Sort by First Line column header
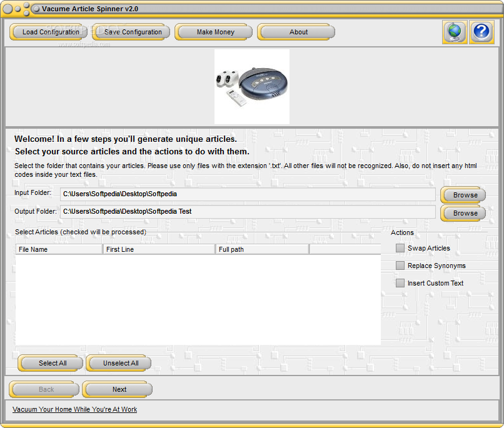Viewport: 504px width, 428px height. click(x=159, y=249)
